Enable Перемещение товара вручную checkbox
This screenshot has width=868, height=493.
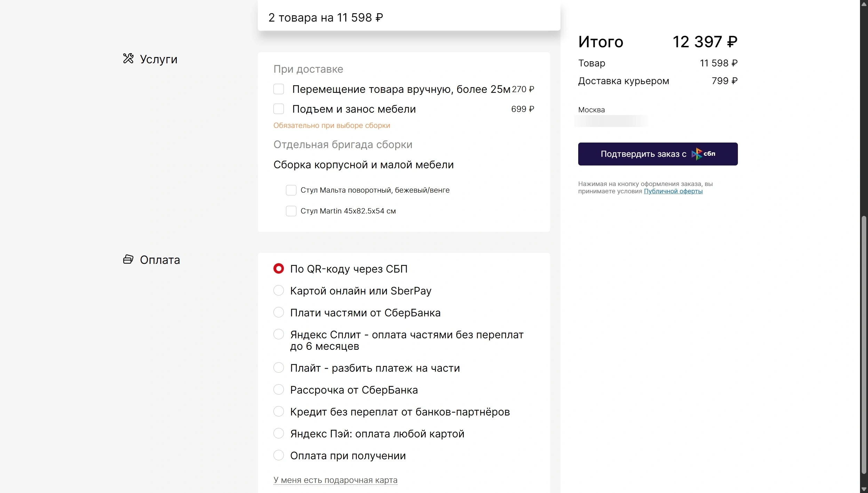click(x=279, y=89)
